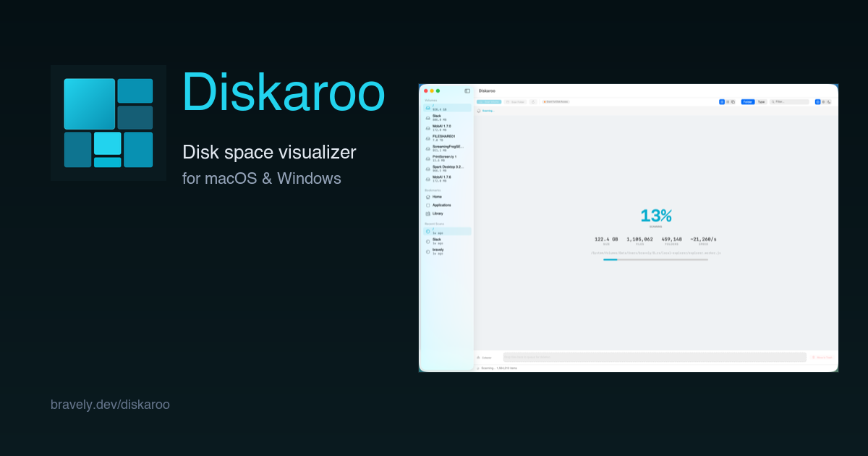Toggle the sidebar with the sidebar icon
This screenshot has height=456, width=868.
coord(467,91)
